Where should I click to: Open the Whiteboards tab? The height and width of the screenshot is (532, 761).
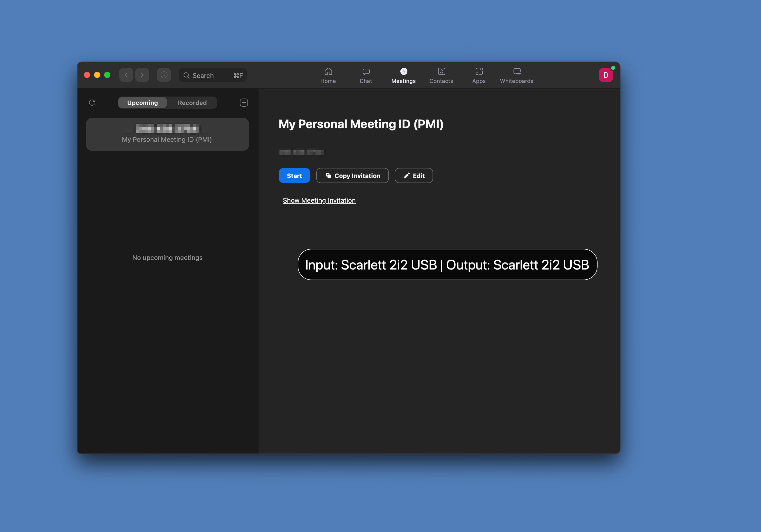coord(516,75)
